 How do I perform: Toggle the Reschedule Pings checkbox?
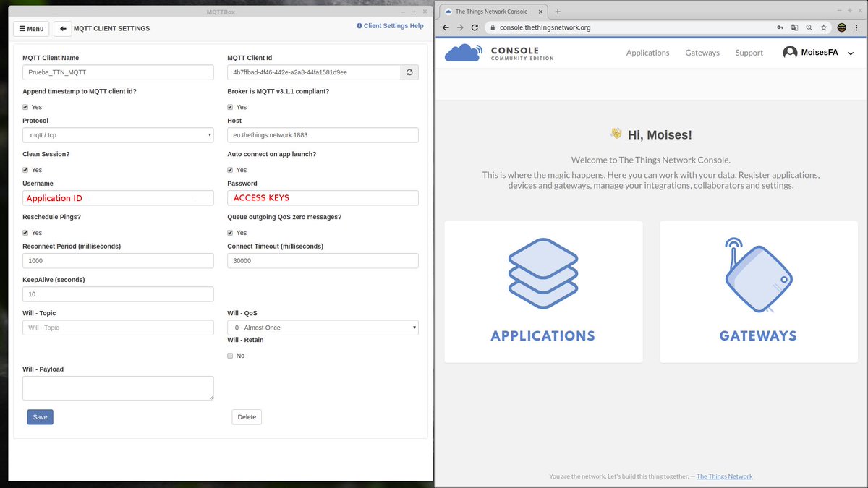(26, 233)
